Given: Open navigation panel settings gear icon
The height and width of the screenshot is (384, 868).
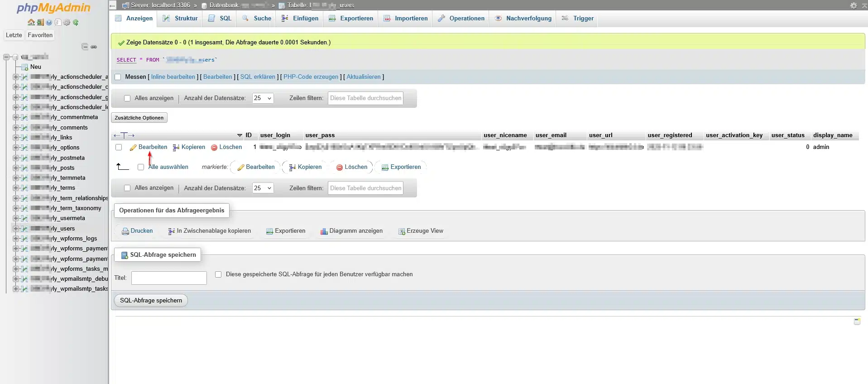Looking at the screenshot, I should (x=67, y=22).
